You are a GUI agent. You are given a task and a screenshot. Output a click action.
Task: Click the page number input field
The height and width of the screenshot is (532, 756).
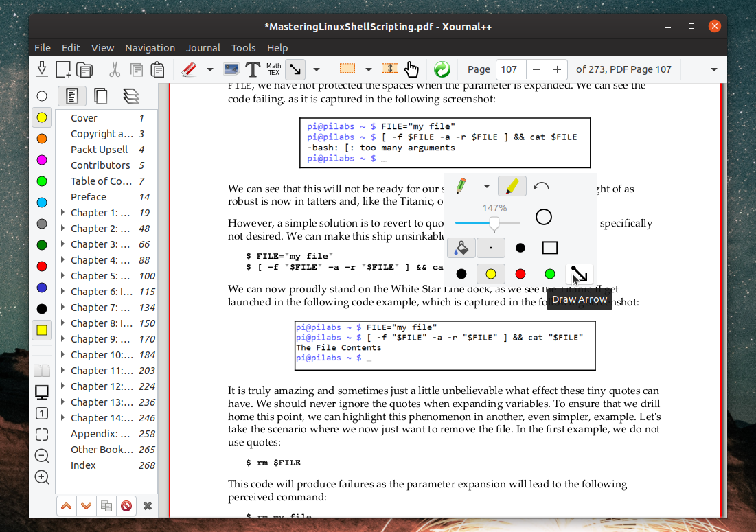509,69
